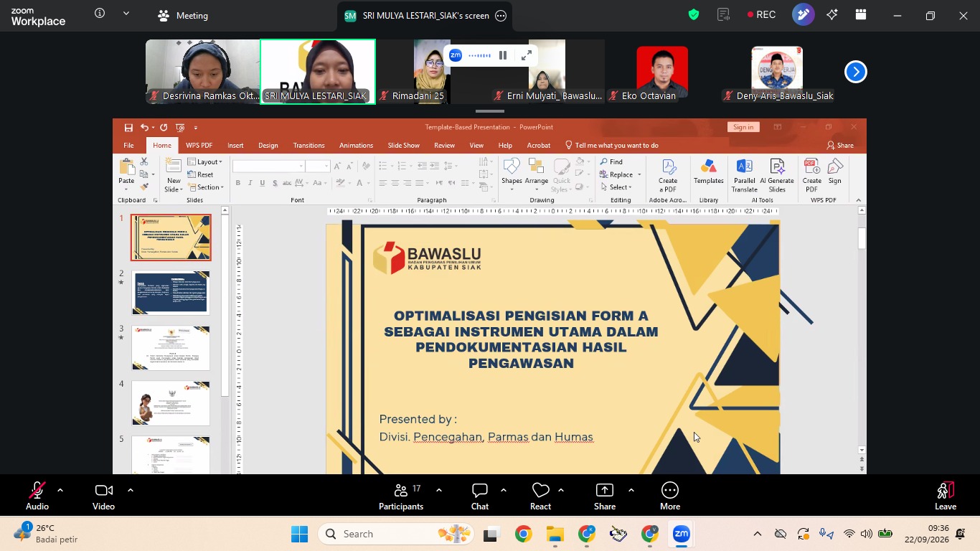The height and width of the screenshot is (551, 980).
Task: Open the Templates library icon
Action: tap(709, 172)
